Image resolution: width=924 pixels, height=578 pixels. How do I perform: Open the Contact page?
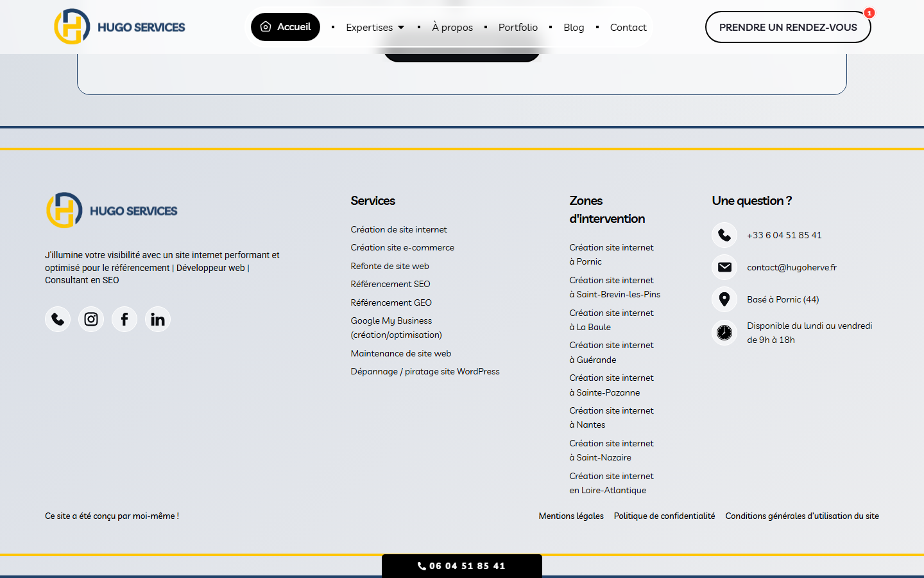[628, 27]
